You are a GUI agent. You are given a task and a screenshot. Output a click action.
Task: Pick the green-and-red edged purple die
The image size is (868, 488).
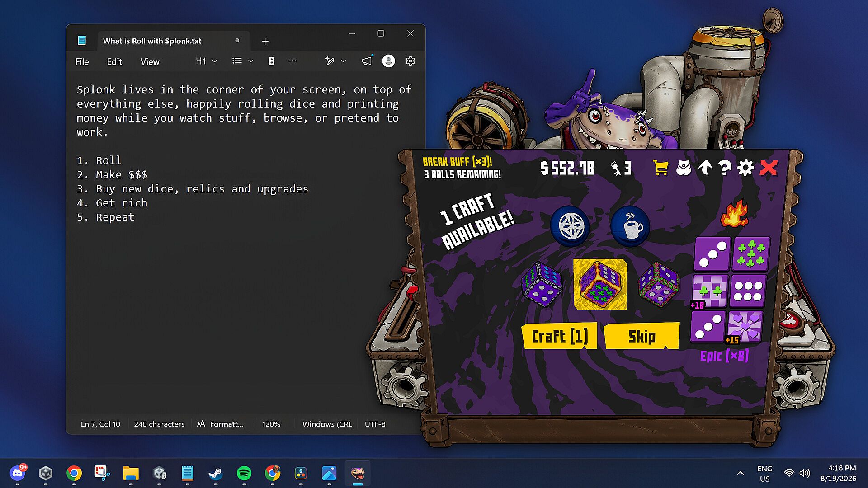point(658,285)
